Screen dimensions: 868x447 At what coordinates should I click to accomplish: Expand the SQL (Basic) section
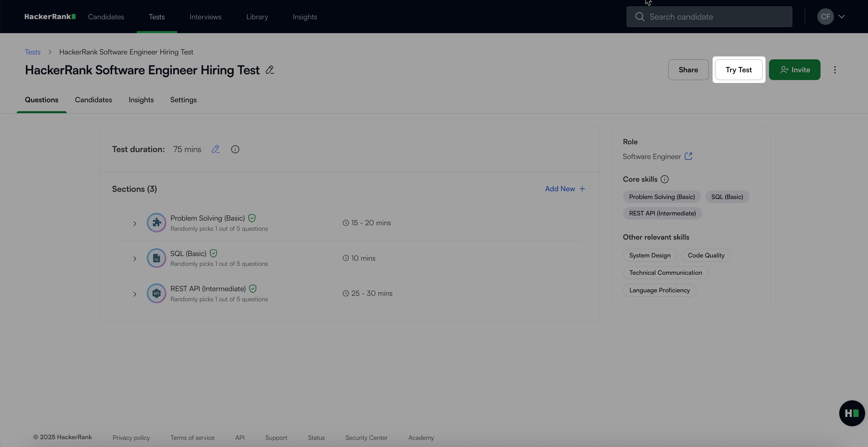pos(135,259)
